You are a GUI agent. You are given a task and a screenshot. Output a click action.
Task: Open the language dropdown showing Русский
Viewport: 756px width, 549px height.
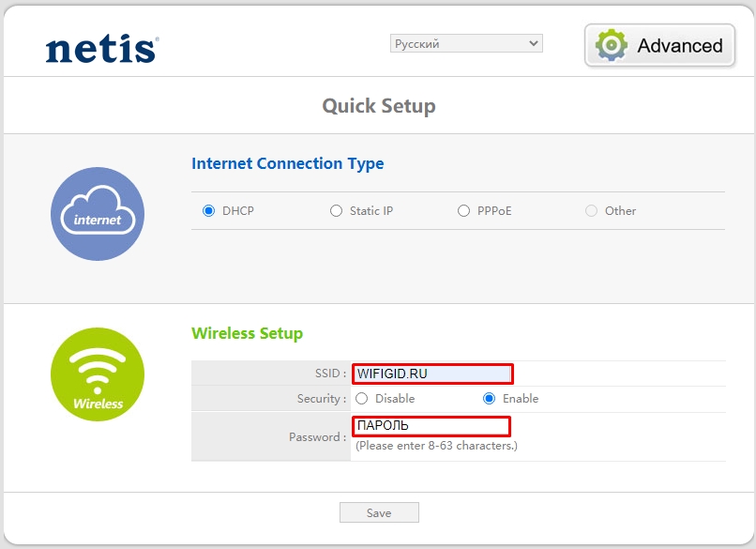coord(466,43)
